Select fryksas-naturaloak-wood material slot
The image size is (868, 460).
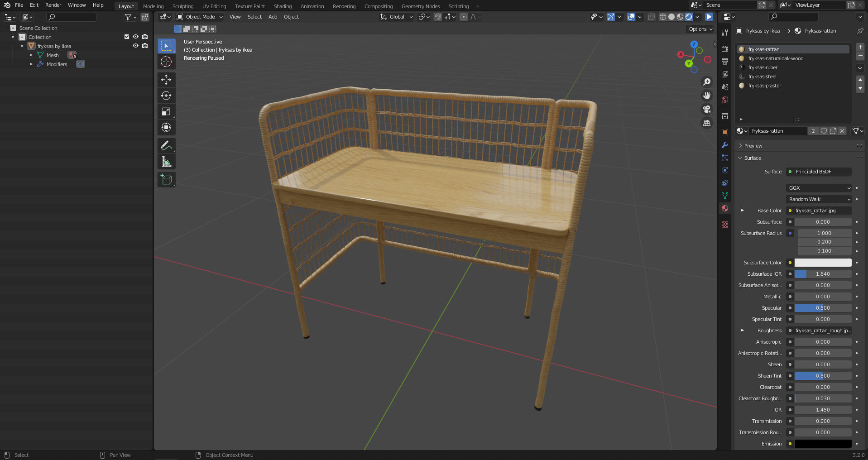click(x=793, y=58)
